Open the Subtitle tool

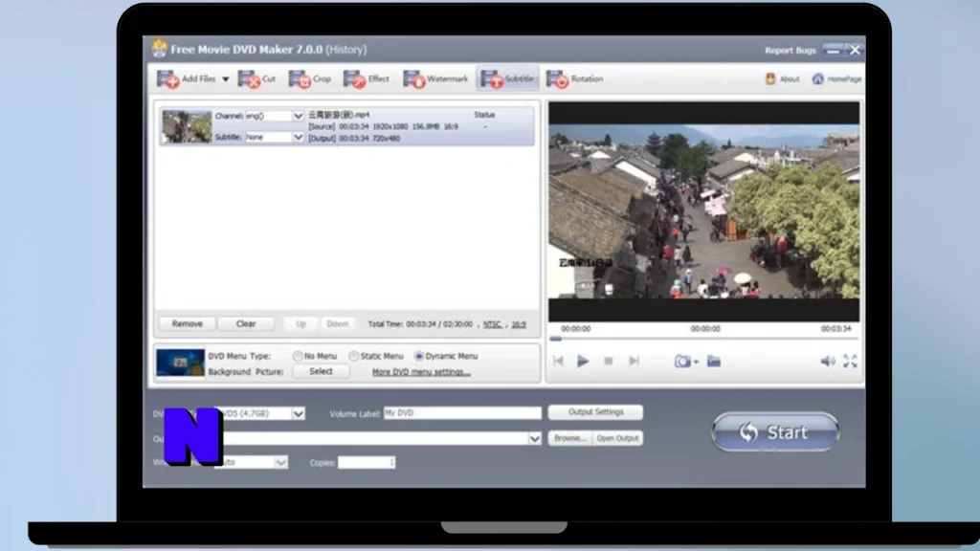coord(507,79)
